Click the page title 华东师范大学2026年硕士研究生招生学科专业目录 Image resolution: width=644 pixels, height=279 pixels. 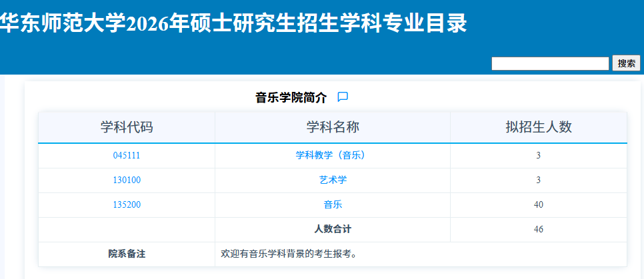click(x=234, y=23)
